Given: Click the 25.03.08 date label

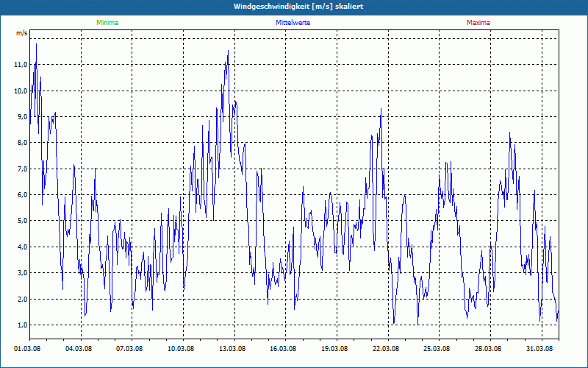Looking at the screenshot, I should pos(437,348).
